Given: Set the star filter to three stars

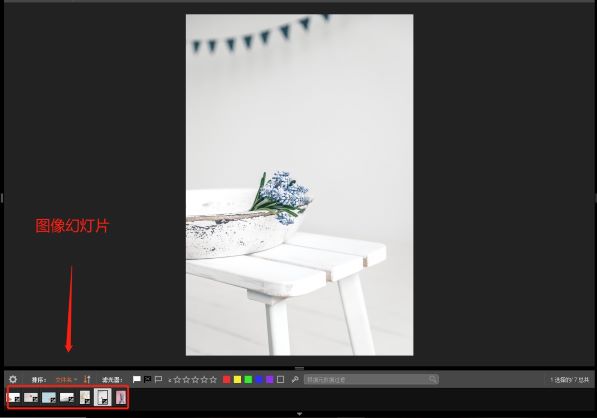Looking at the screenshot, I should 195,380.
